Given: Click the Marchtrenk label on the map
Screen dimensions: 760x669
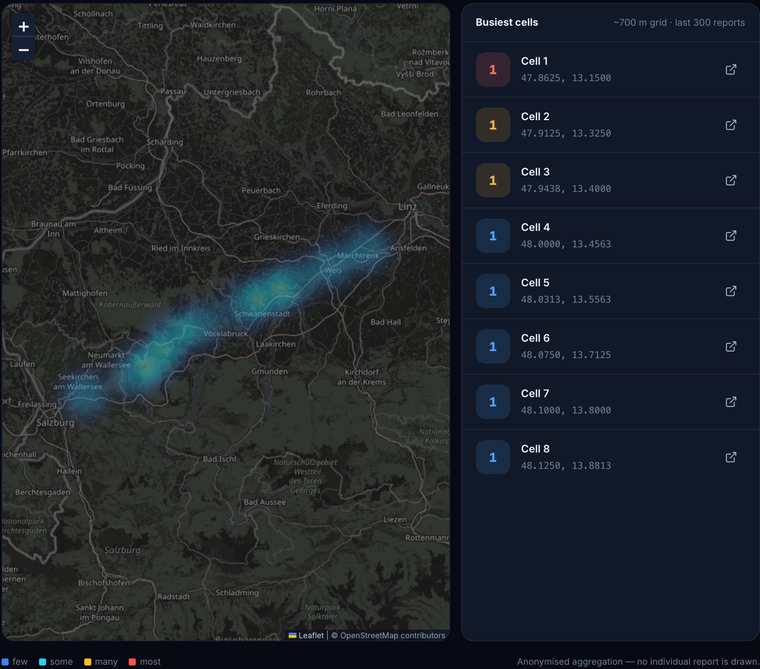Looking at the screenshot, I should pyautogui.click(x=358, y=255).
